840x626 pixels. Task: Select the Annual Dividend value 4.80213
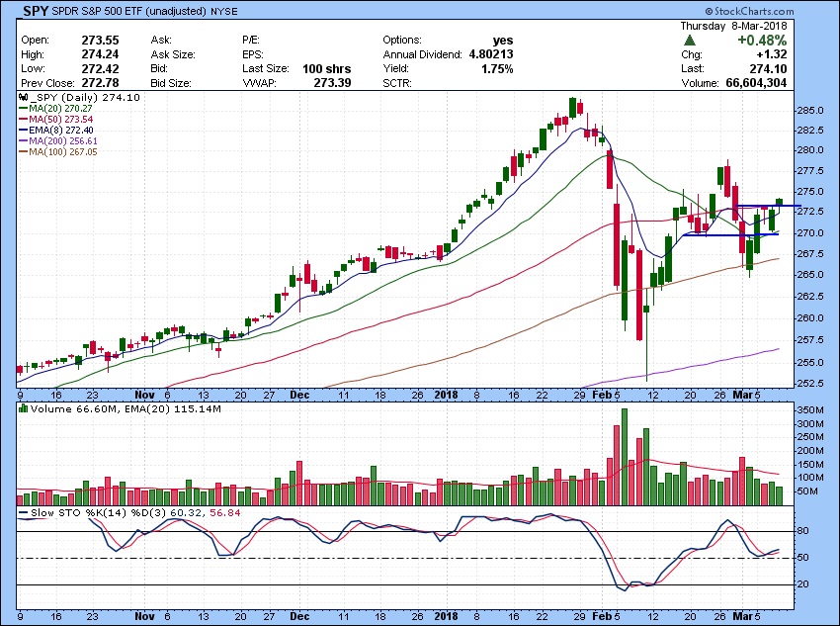(491, 54)
